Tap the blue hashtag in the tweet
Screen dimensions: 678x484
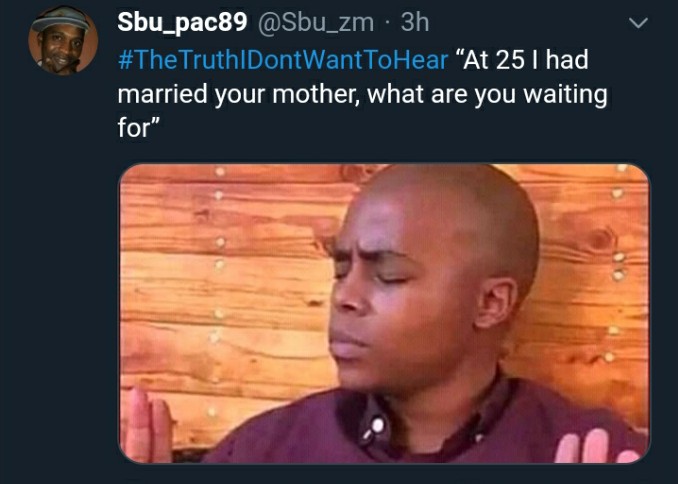283,60
